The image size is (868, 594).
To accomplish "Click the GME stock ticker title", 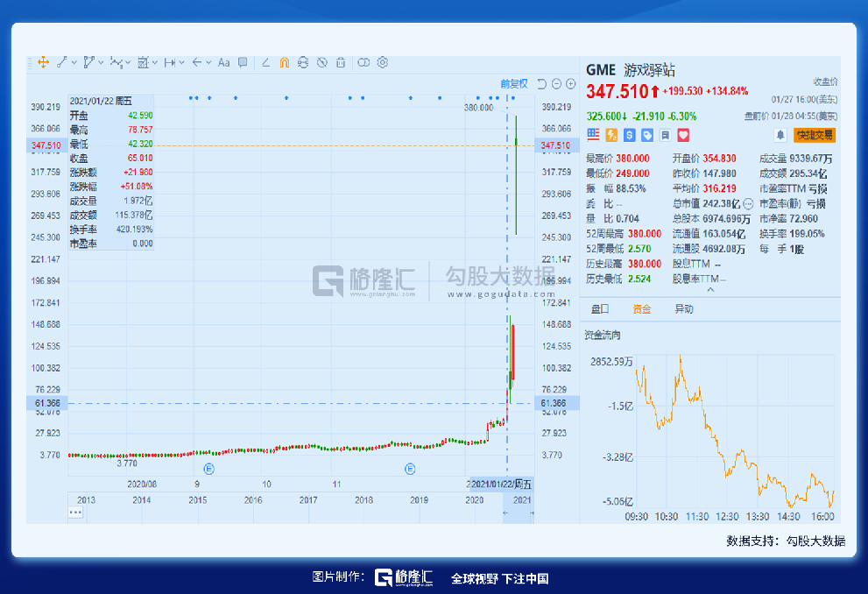I will click(601, 70).
